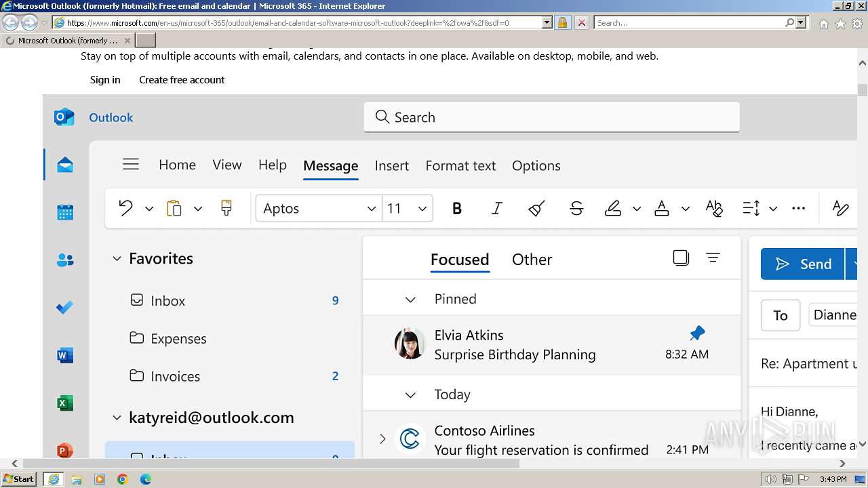The height and width of the screenshot is (488, 868).
Task: Collapse the katyreid@outlook.com account
Action: click(x=117, y=418)
